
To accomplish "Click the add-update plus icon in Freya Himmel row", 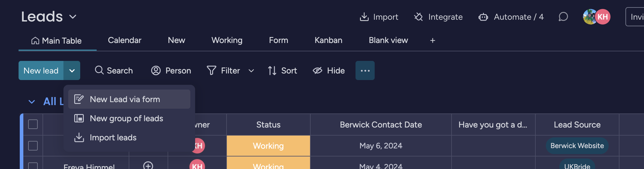I will tap(148, 165).
